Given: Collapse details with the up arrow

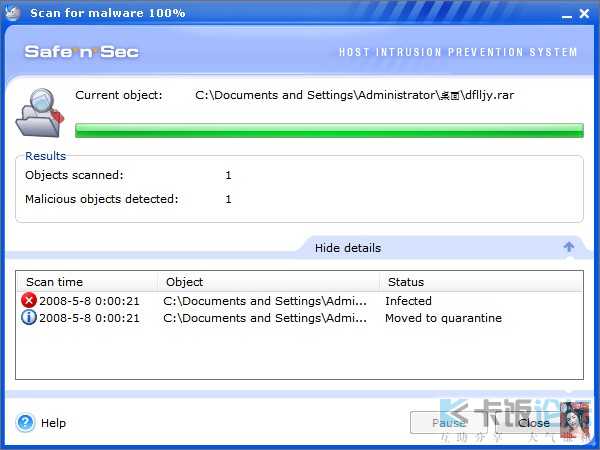Looking at the screenshot, I should (x=569, y=247).
